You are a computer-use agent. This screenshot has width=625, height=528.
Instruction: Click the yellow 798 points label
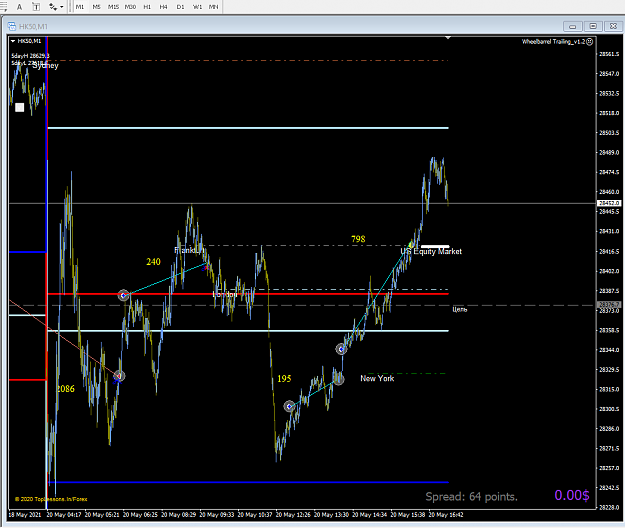tap(358, 239)
